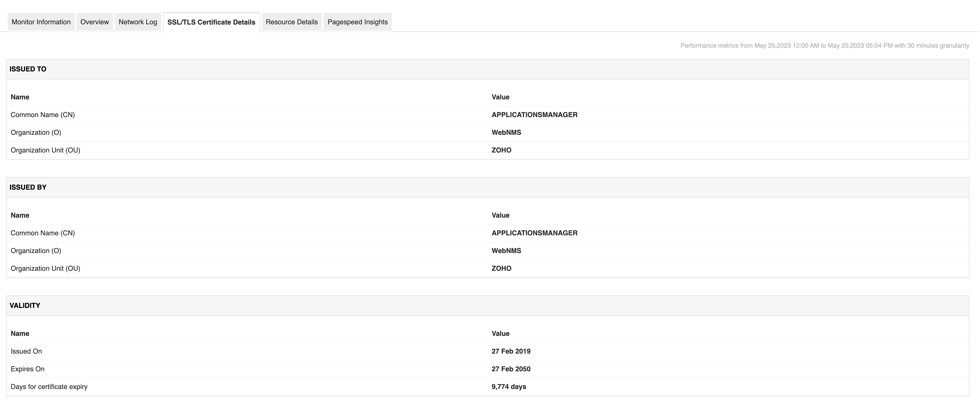Go to the Resource Details tab
The image size is (980, 405).
point(292,22)
